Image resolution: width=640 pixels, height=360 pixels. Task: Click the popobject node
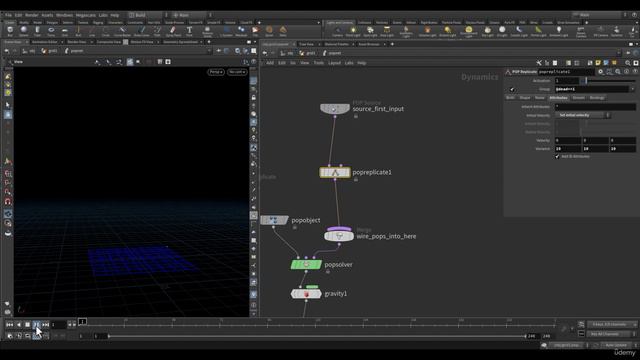pos(274,220)
